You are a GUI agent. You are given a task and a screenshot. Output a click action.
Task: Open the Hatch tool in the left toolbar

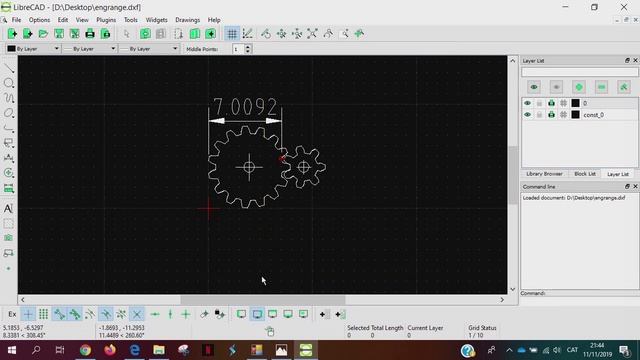[x=9, y=224]
